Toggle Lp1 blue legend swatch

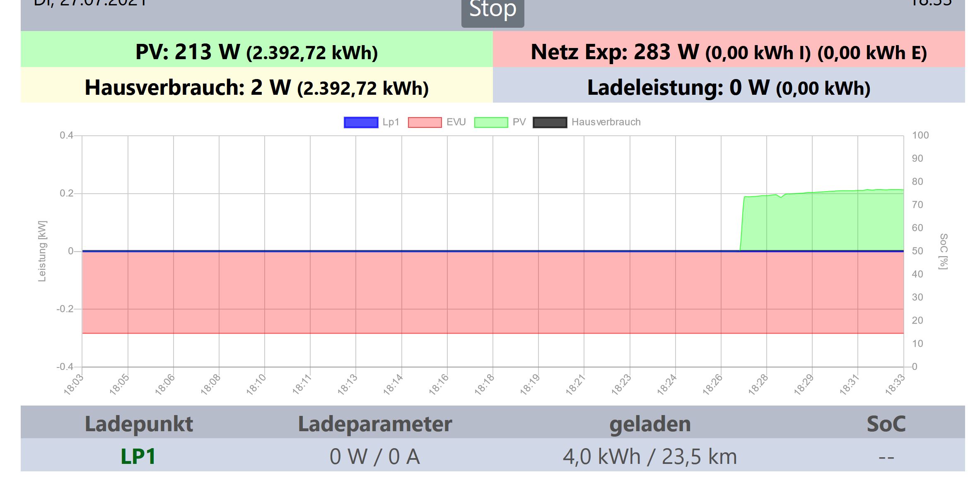coord(361,122)
